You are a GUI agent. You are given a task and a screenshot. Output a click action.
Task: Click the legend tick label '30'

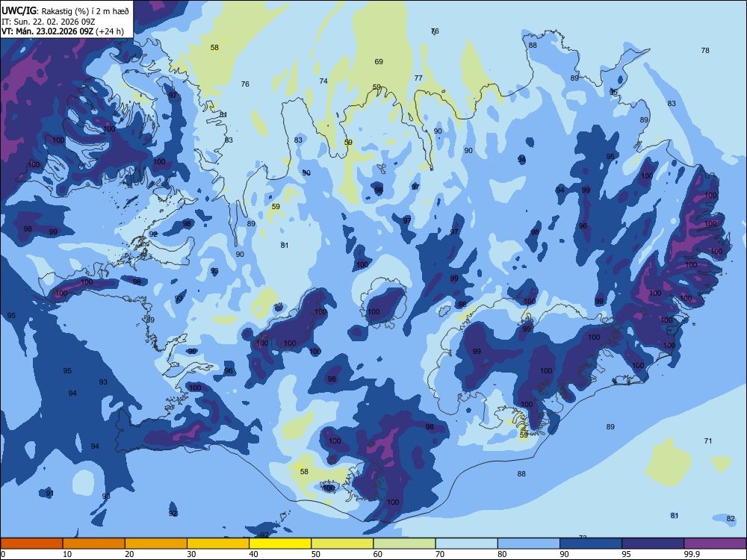tap(191, 554)
